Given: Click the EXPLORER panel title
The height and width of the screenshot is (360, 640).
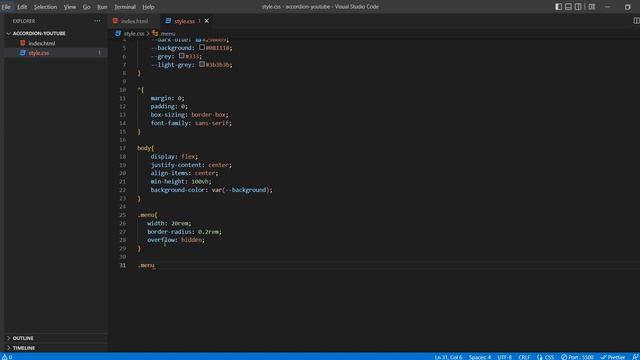Looking at the screenshot, I should 24,21.
